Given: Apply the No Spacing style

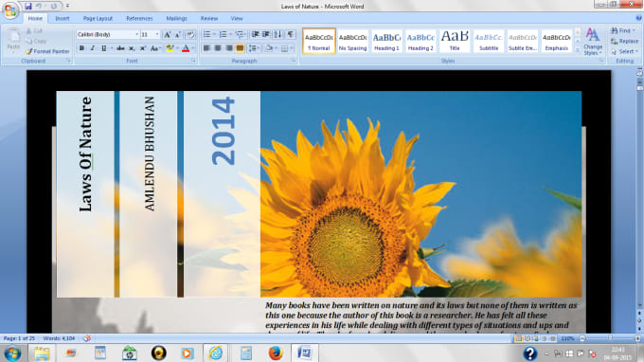Looking at the screenshot, I should pyautogui.click(x=352, y=41).
